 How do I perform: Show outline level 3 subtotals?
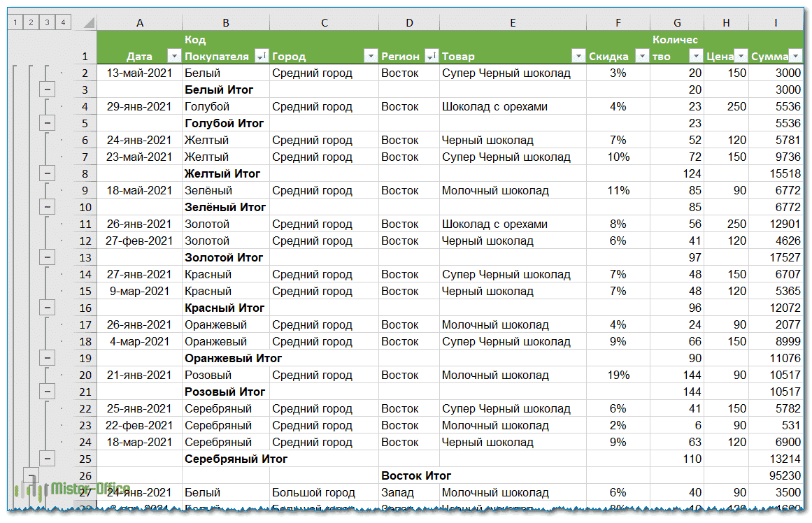point(47,22)
